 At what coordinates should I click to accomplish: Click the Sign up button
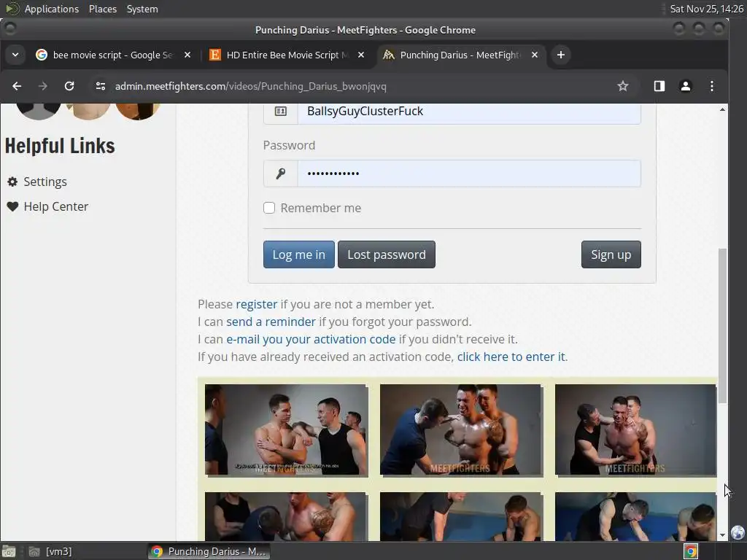click(x=611, y=254)
